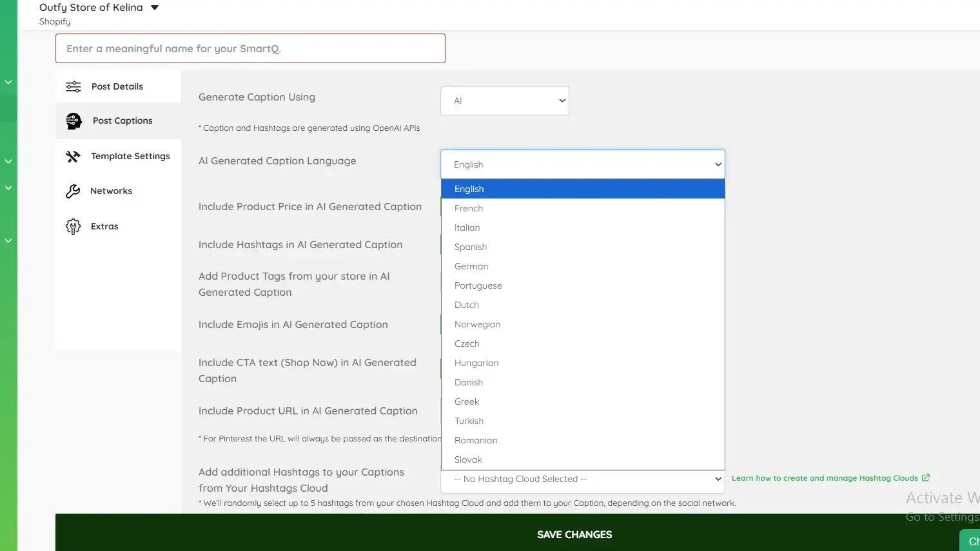Collapse the AI Generated Caption Language dropdown

coord(583,164)
